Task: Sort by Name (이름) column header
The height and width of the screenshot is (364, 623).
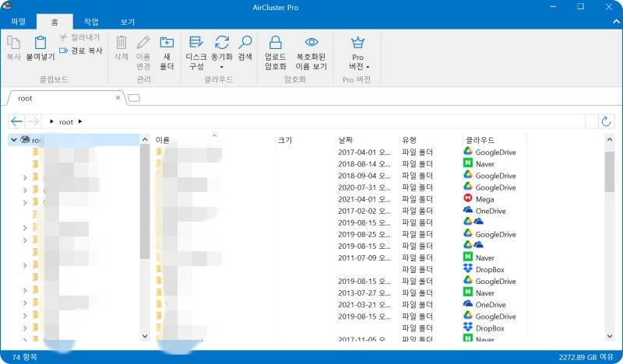Action: click(x=163, y=140)
